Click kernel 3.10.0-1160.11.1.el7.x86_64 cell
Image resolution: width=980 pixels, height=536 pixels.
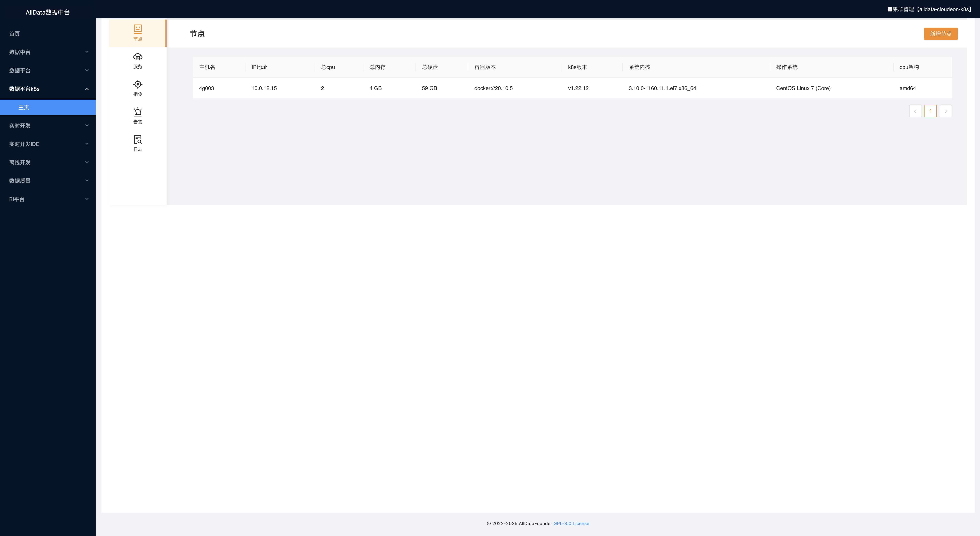662,88
